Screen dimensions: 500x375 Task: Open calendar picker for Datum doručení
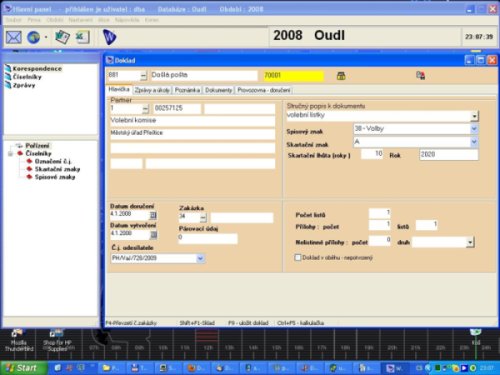(x=153, y=215)
